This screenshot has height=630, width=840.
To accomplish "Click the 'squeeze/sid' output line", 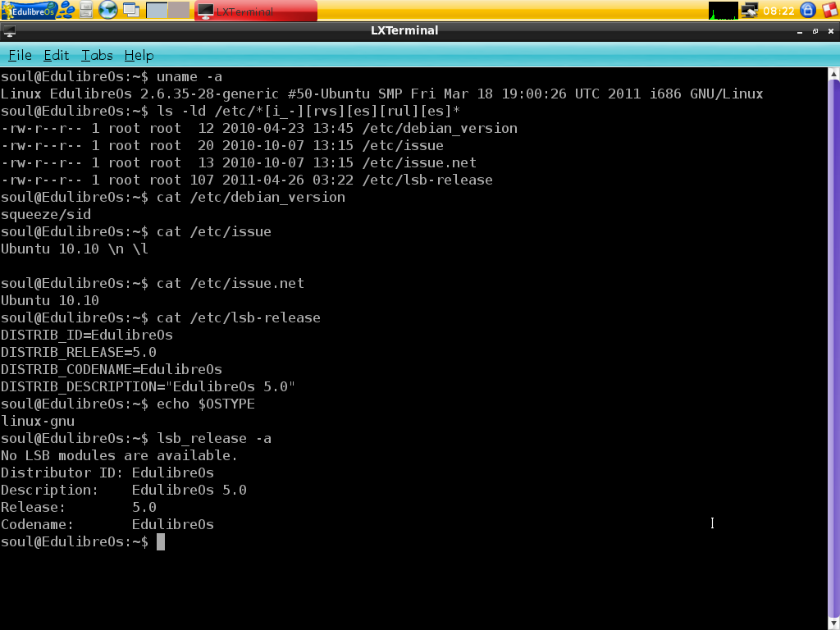I will [x=46, y=214].
